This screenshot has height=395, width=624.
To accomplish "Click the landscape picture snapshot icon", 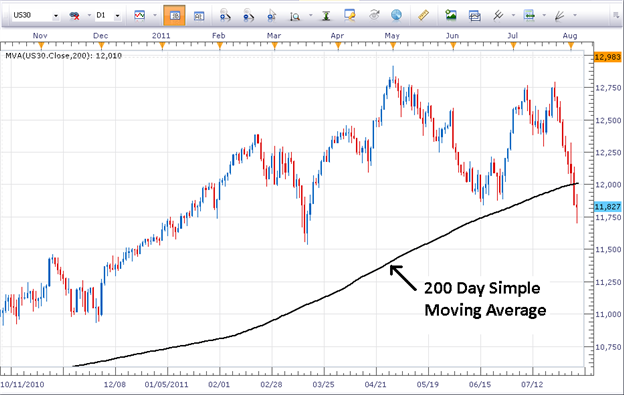I will point(451,15).
